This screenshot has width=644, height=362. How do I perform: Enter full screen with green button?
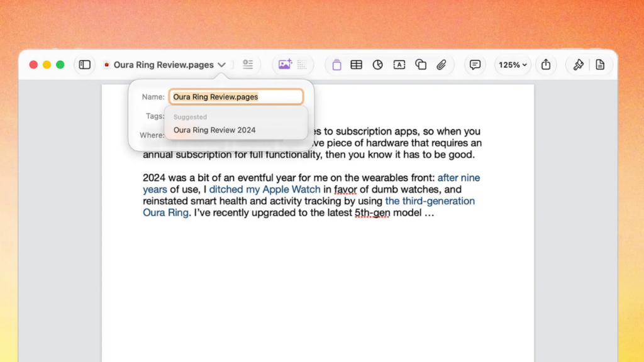click(x=60, y=65)
